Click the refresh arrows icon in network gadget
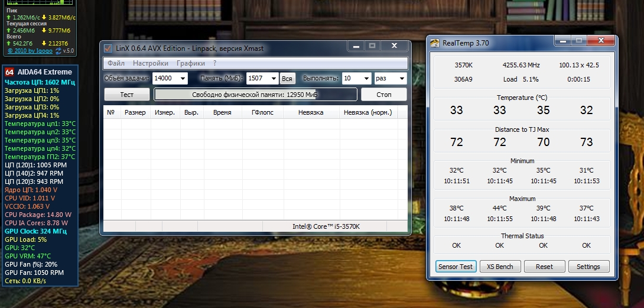Image resolution: width=644 pixels, height=308 pixels. (x=58, y=51)
